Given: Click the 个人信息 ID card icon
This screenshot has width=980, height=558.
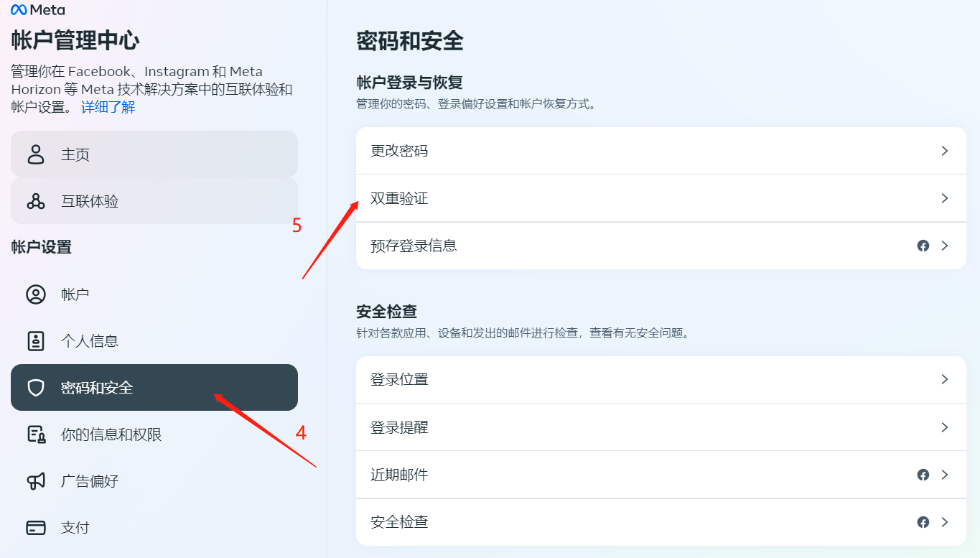Looking at the screenshot, I should [36, 341].
